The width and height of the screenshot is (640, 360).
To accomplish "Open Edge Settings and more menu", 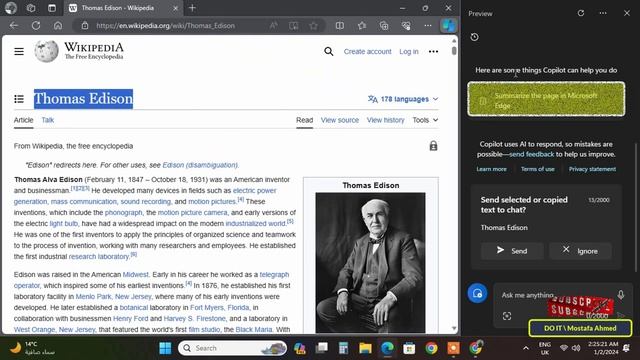I will (427, 26).
